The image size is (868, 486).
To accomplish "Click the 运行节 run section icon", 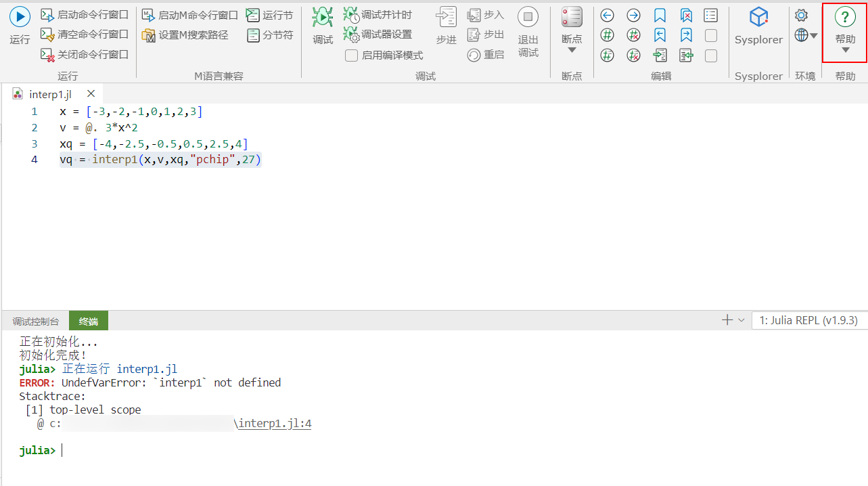I will coord(253,15).
